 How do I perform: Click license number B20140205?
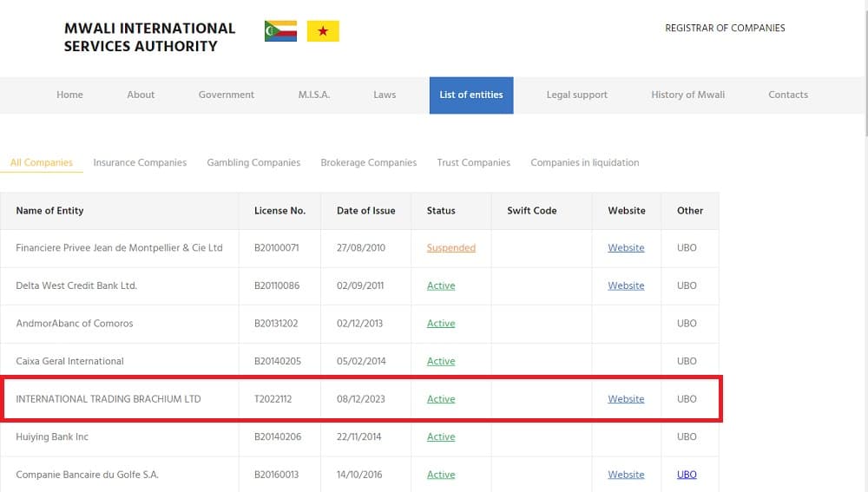[278, 361]
